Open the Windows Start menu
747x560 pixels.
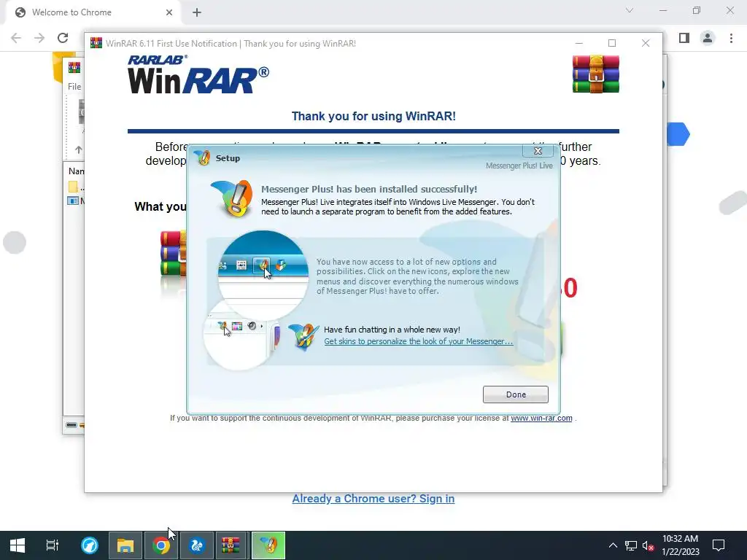18,545
